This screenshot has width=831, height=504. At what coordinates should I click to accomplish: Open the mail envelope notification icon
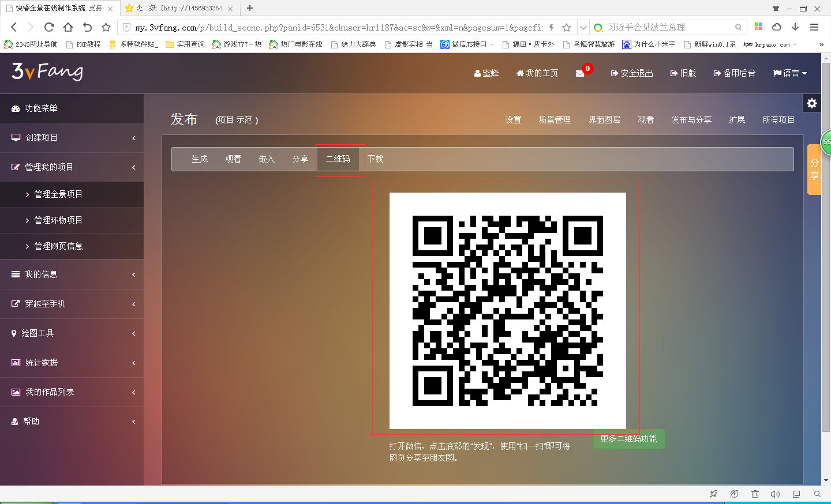(x=580, y=73)
